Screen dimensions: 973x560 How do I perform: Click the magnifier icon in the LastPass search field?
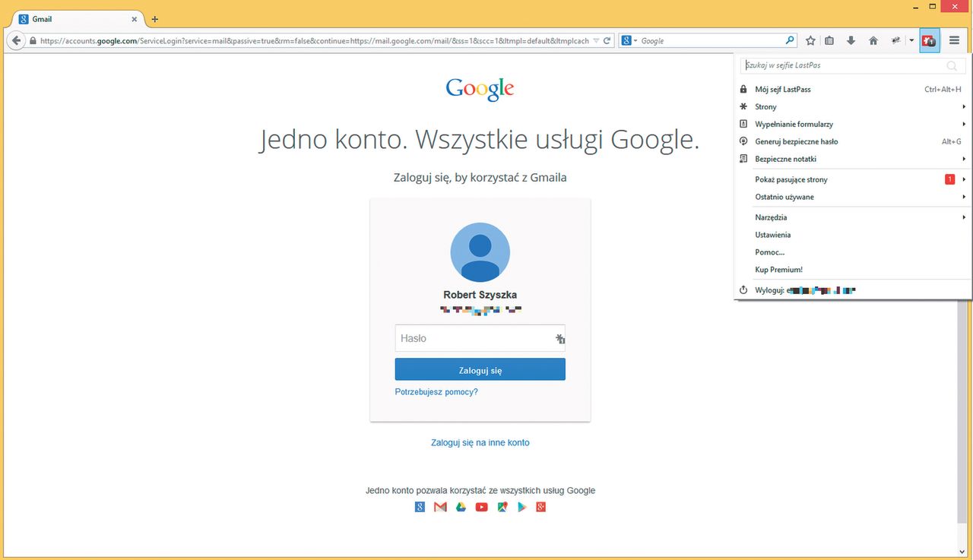[x=952, y=66]
